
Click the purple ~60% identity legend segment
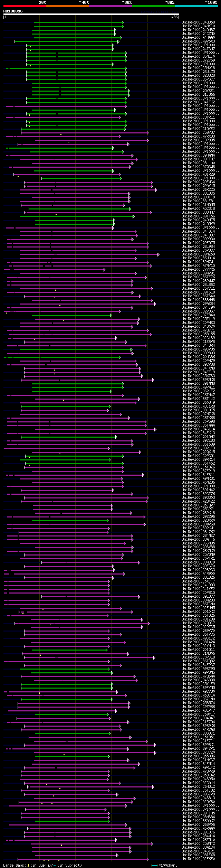click(x=110, y=6)
